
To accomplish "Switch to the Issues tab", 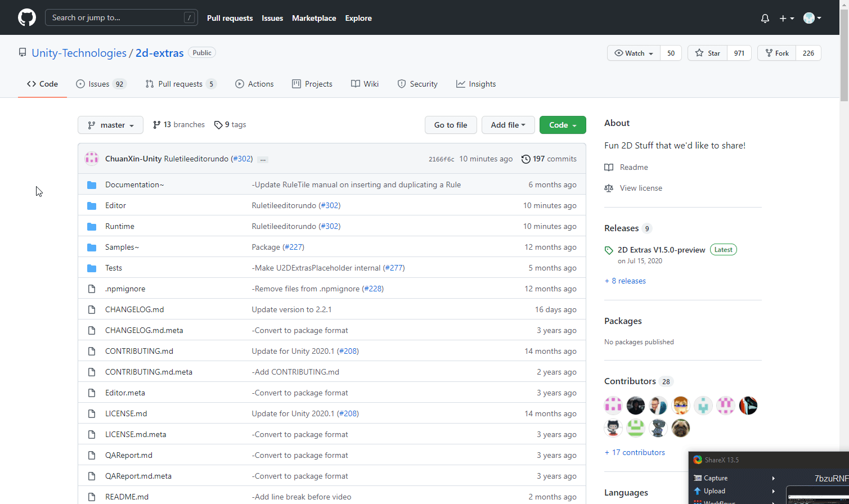I will pyautogui.click(x=101, y=84).
